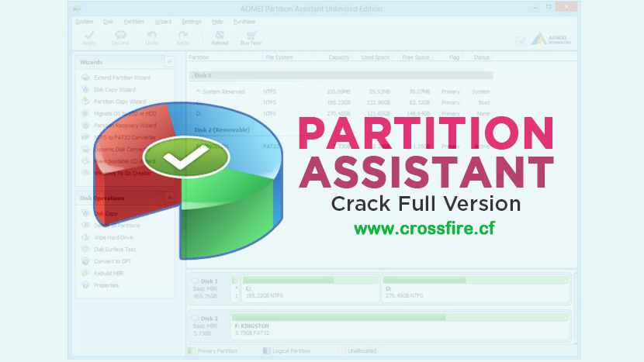Click the 'Primary Partition' legend entry

pyautogui.click(x=213, y=351)
